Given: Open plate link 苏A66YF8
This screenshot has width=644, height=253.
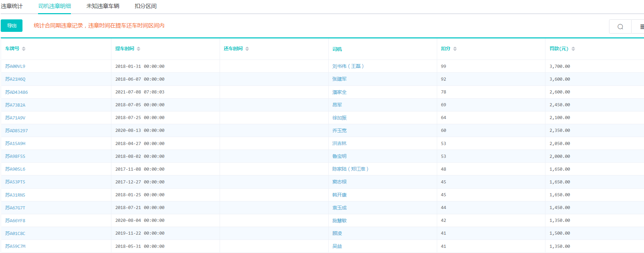Looking at the screenshot, I should pos(15,220).
